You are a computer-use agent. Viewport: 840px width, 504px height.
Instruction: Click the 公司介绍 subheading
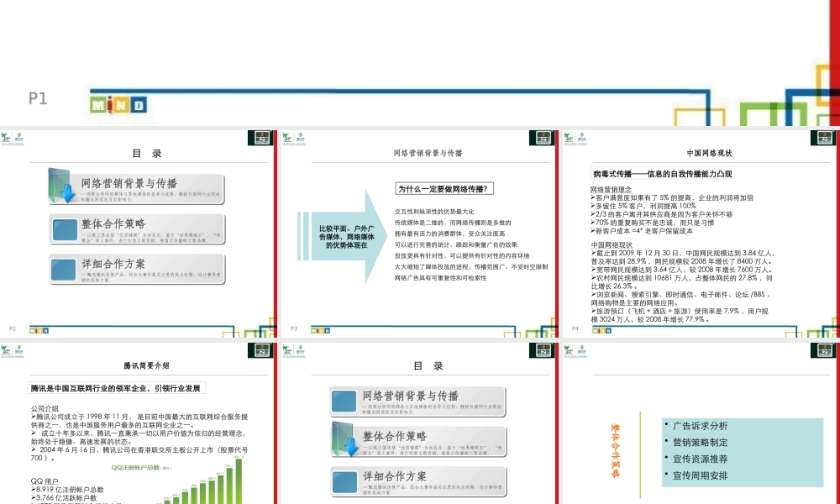(45, 409)
